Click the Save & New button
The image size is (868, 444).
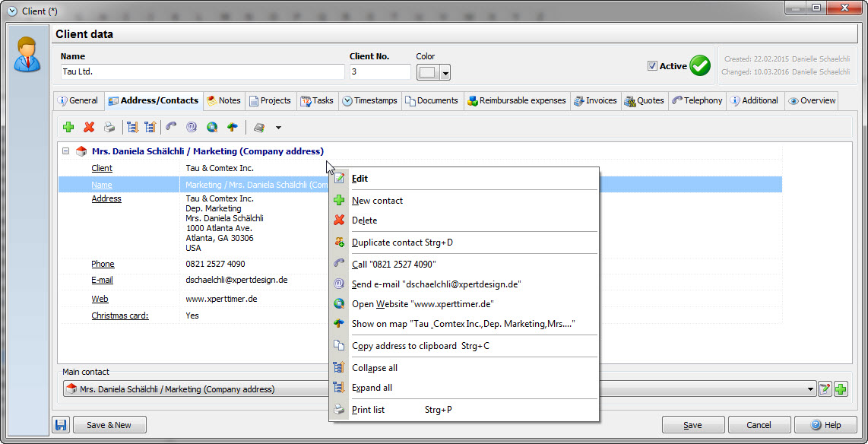pyautogui.click(x=108, y=425)
